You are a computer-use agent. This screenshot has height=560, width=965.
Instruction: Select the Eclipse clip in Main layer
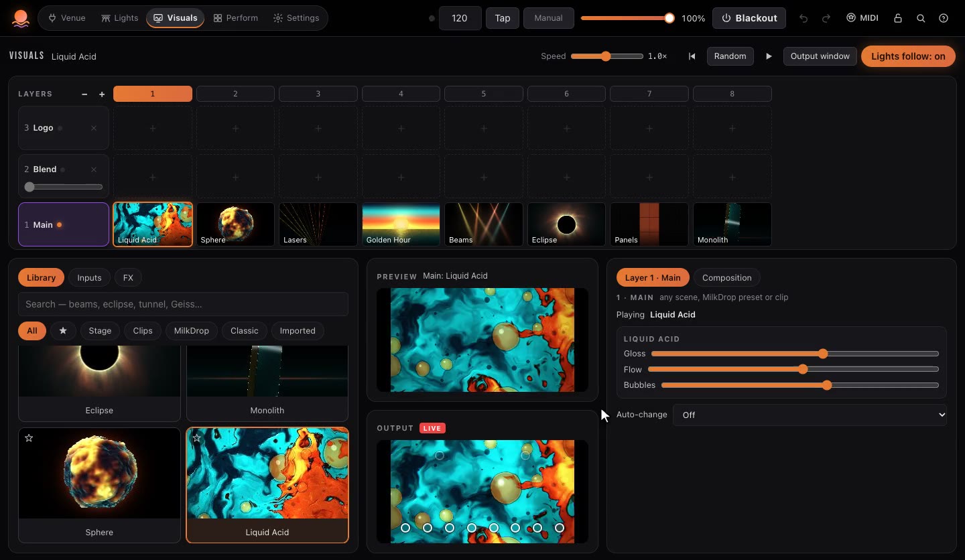pyautogui.click(x=566, y=224)
